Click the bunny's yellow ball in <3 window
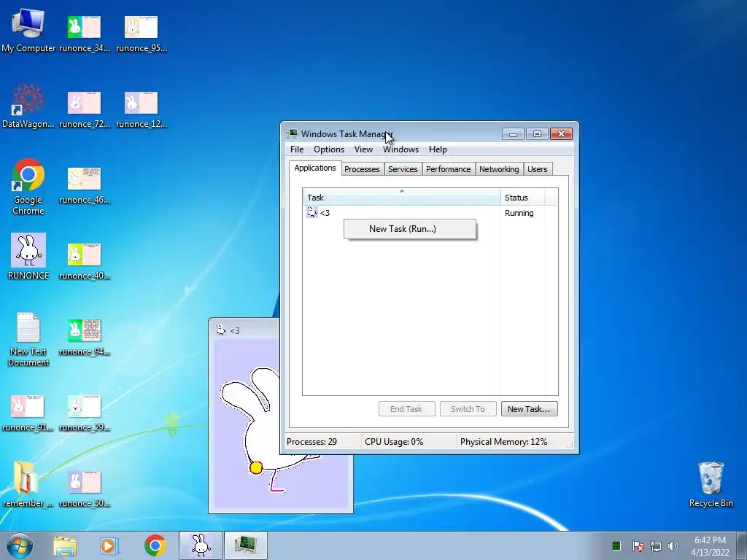This screenshot has width=747, height=560. coord(256,468)
